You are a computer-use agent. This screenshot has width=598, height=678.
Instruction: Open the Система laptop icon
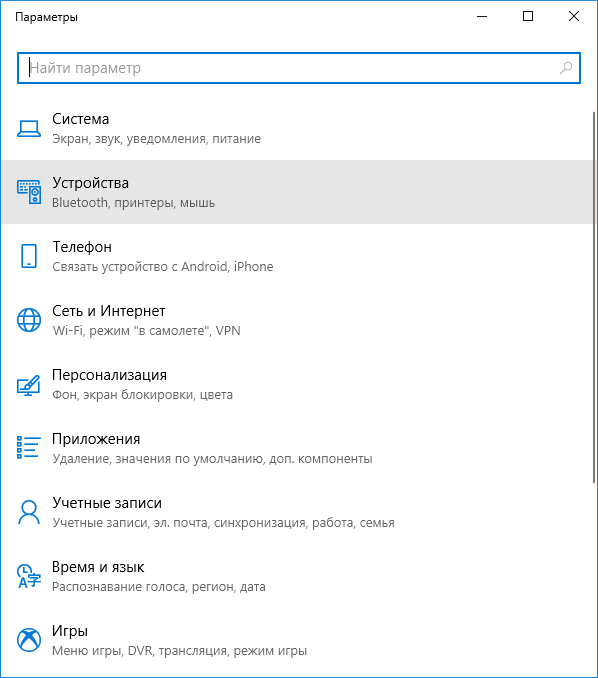(x=29, y=128)
